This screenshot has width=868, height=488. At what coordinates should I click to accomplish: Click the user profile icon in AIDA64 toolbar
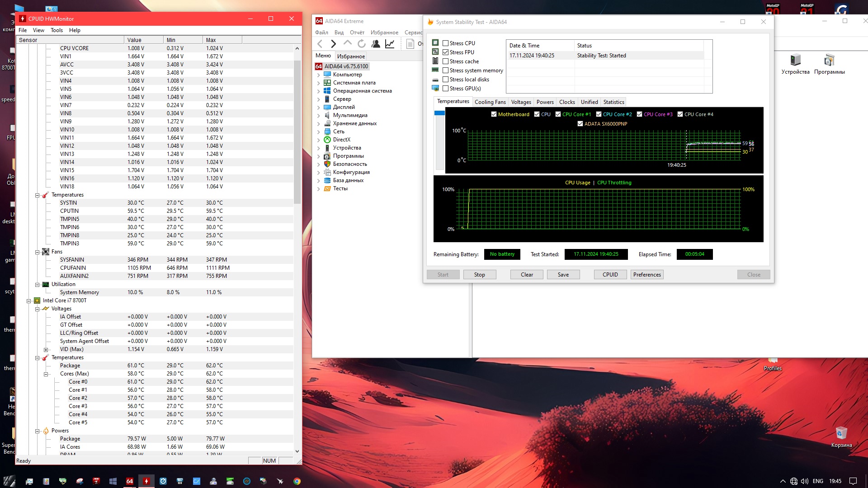click(x=376, y=44)
